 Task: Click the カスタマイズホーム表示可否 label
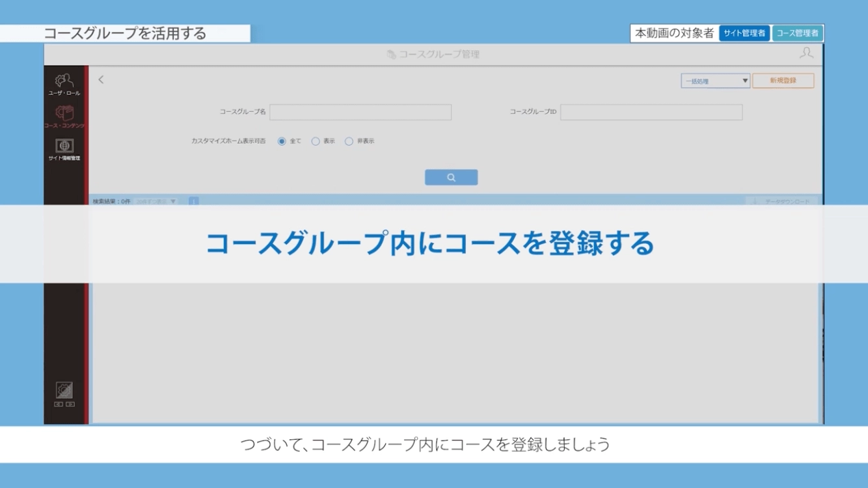[228, 141]
